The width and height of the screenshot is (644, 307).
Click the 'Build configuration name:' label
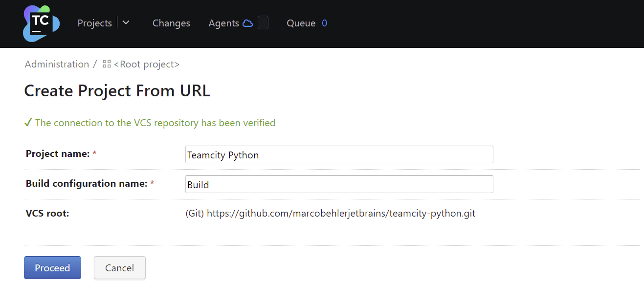click(87, 184)
